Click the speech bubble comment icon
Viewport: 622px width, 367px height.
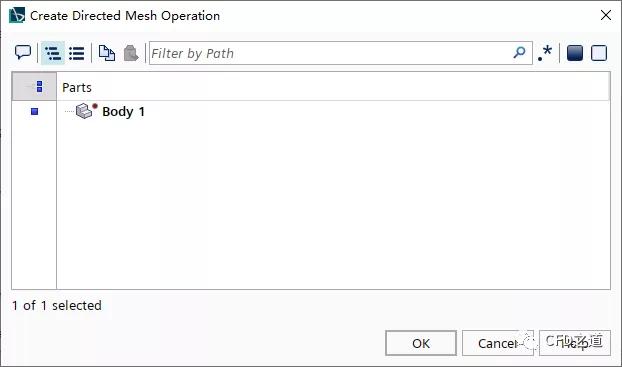coord(23,52)
